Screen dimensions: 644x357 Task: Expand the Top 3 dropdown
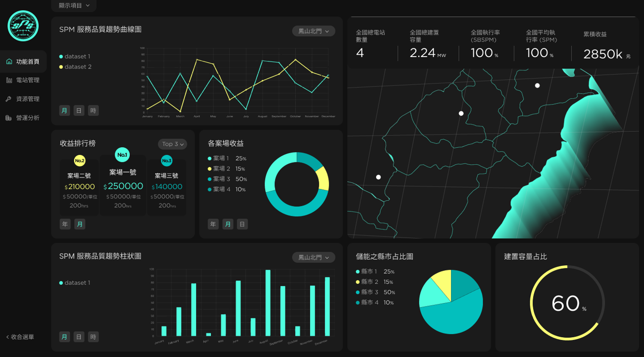(x=172, y=144)
